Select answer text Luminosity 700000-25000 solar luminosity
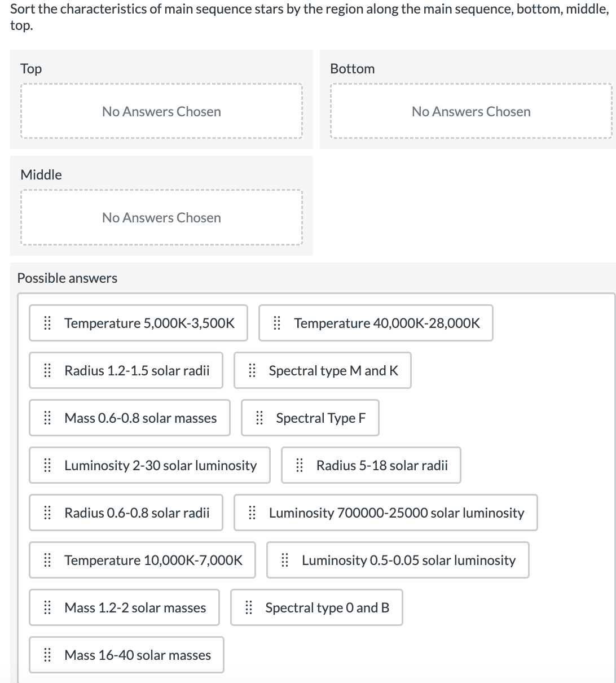The height and width of the screenshot is (683, 616). (397, 513)
